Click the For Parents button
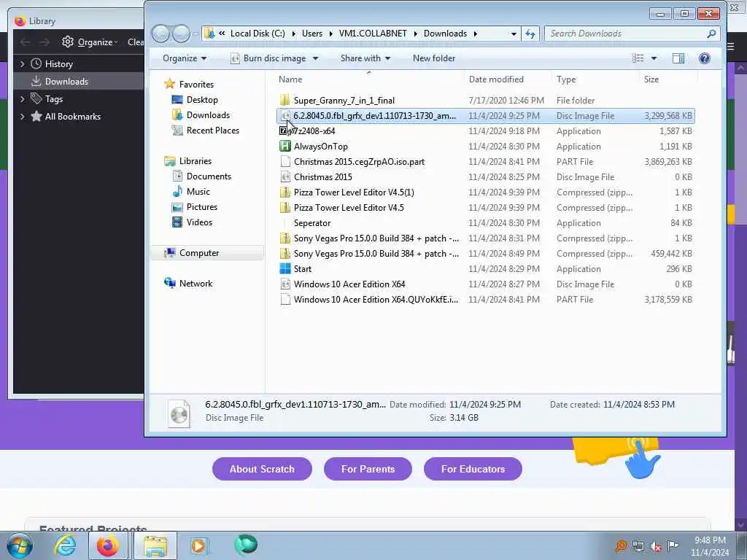This screenshot has width=747, height=560. 368,469
